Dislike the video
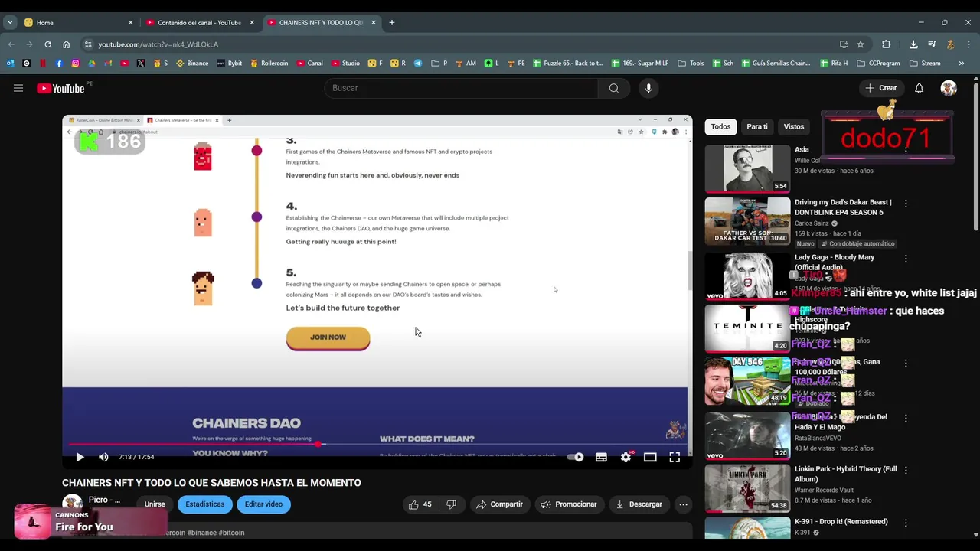Image resolution: width=980 pixels, height=551 pixels. coord(452,504)
